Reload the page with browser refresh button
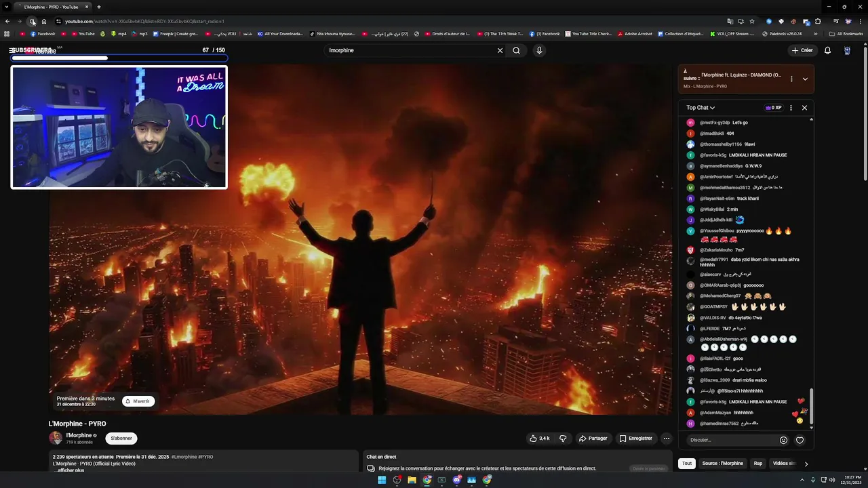Image resolution: width=868 pixels, height=488 pixels. pyautogui.click(x=32, y=22)
